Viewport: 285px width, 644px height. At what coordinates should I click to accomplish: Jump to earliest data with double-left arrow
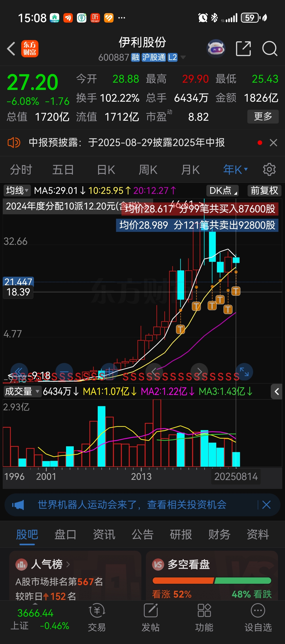pos(19,372)
